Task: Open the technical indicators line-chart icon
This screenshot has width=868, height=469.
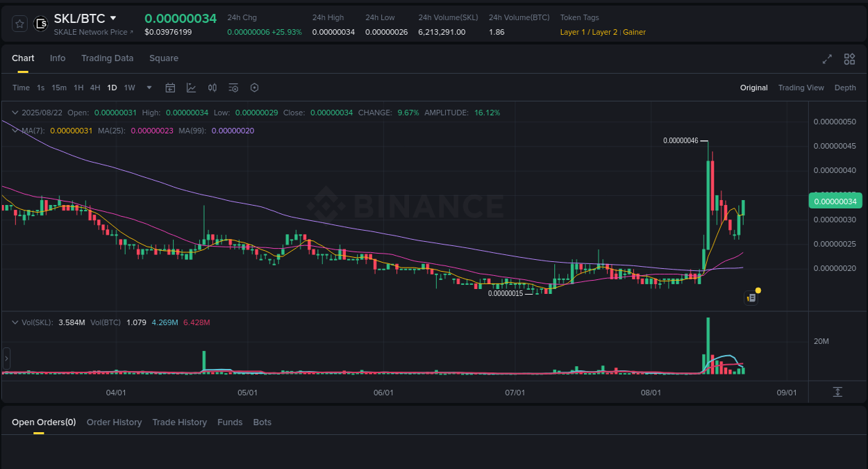Action: [191, 88]
